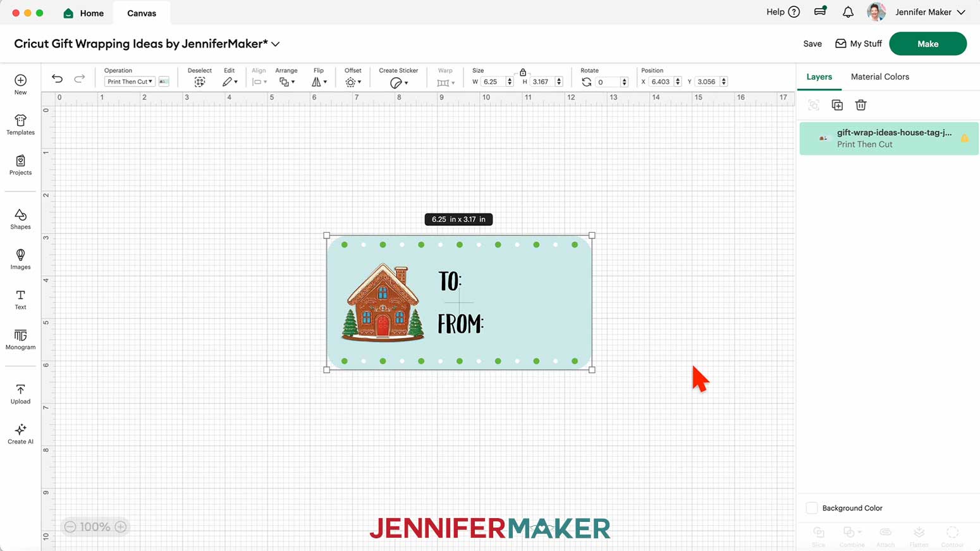Click the Redo arrow

click(x=79, y=78)
